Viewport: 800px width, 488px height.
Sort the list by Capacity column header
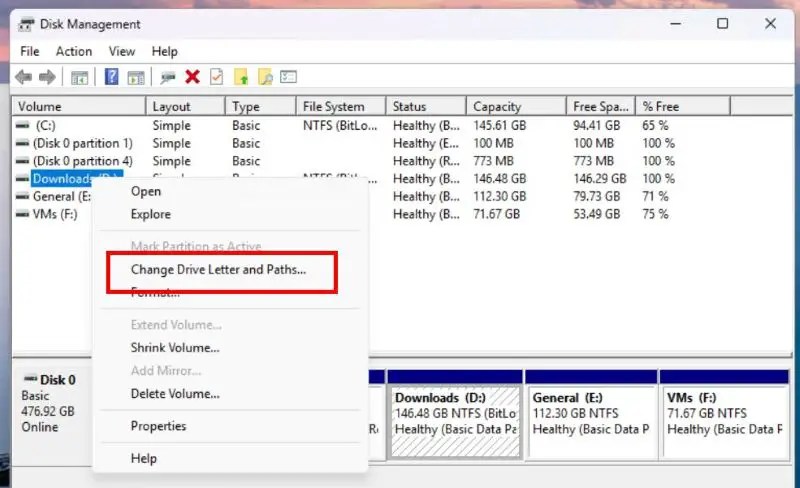point(497,106)
